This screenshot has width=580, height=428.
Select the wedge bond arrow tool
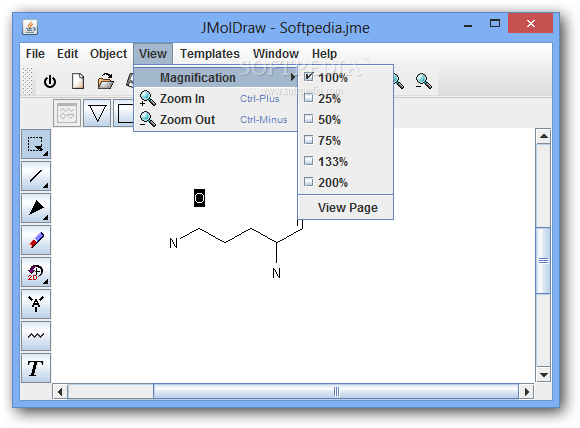point(36,208)
